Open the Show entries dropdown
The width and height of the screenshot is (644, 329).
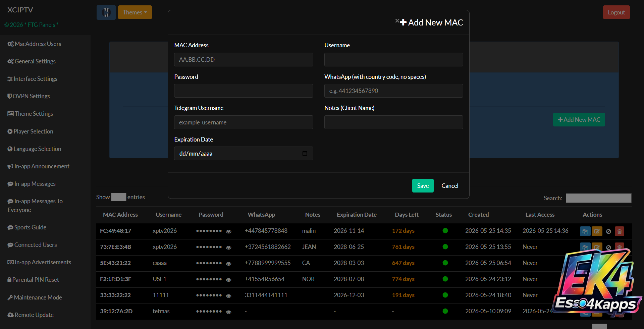coord(119,197)
